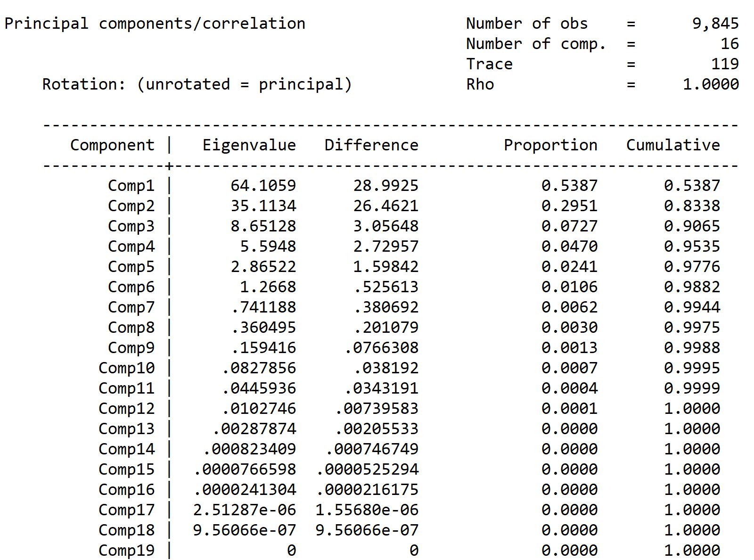Image resolution: width=754 pixels, height=560 pixels.
Task: Select the Trace value 119
Action: point(725,64)
